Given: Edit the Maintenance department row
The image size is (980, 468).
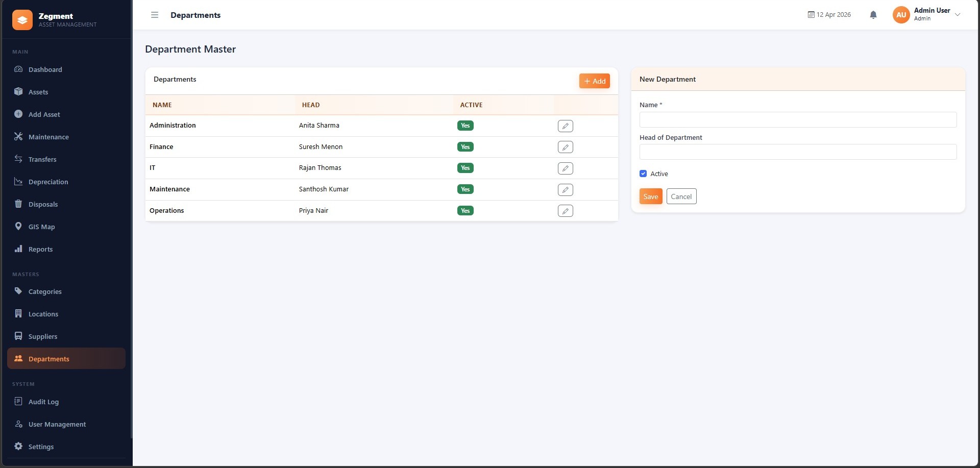Looking at the screenshot, I should tap(565, 190).
